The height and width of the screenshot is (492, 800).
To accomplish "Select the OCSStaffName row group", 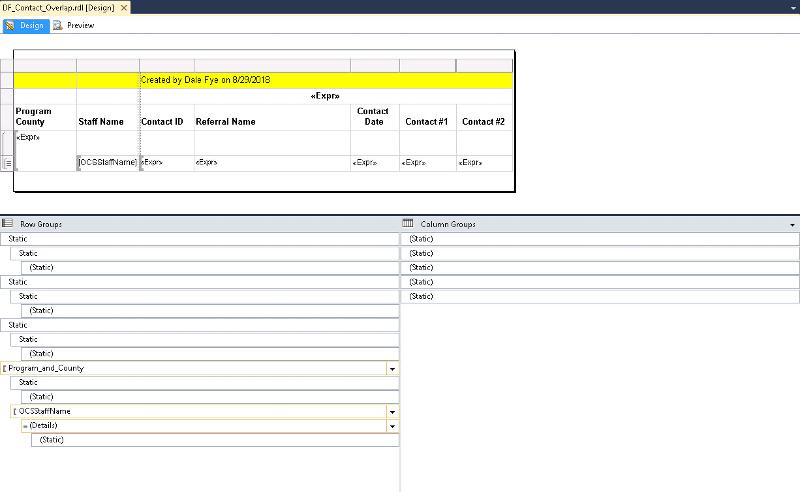I will [x=199, y=411].
